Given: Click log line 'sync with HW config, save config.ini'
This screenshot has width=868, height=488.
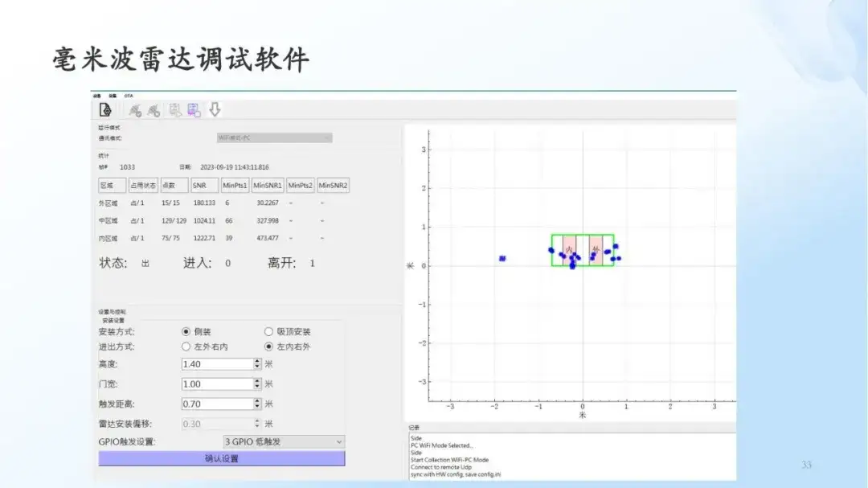Looking at the screenshot, I should pyautogui.click(x=456, y=474).
